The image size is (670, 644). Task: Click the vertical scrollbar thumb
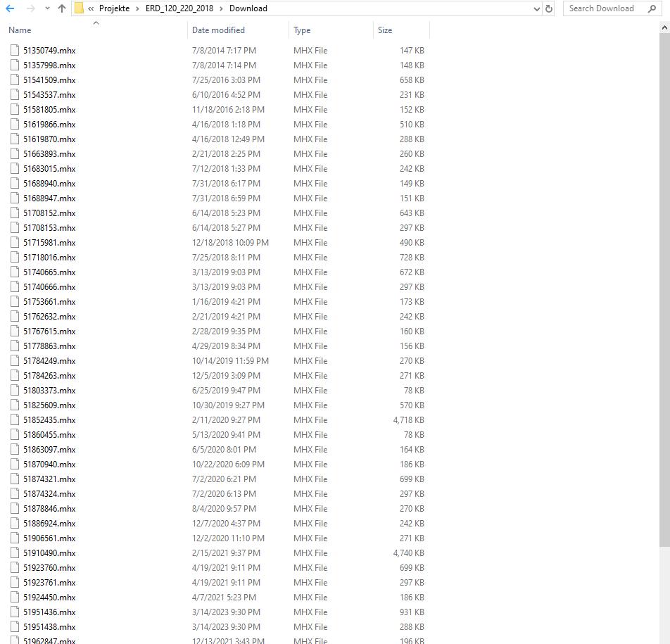(664, 290)
